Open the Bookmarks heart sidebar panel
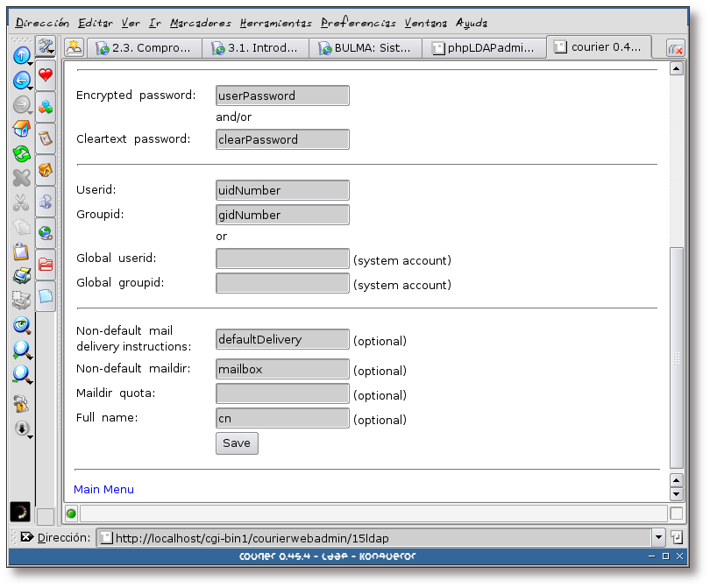The image size is (710, 588). [x=46, y=75]
